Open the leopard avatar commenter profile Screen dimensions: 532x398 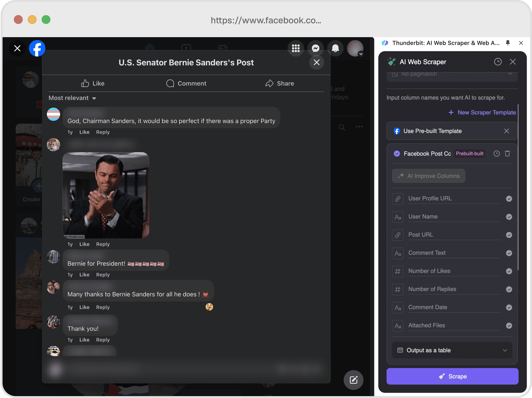[x=53, y=145]
